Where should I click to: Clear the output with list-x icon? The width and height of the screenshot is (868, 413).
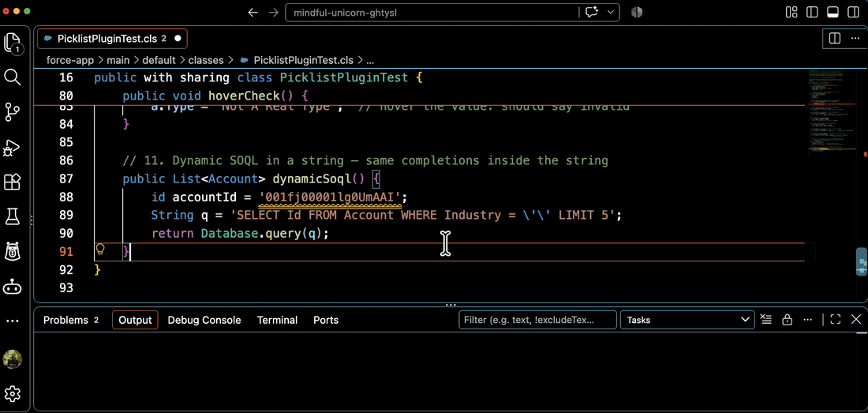pos(765,320)
